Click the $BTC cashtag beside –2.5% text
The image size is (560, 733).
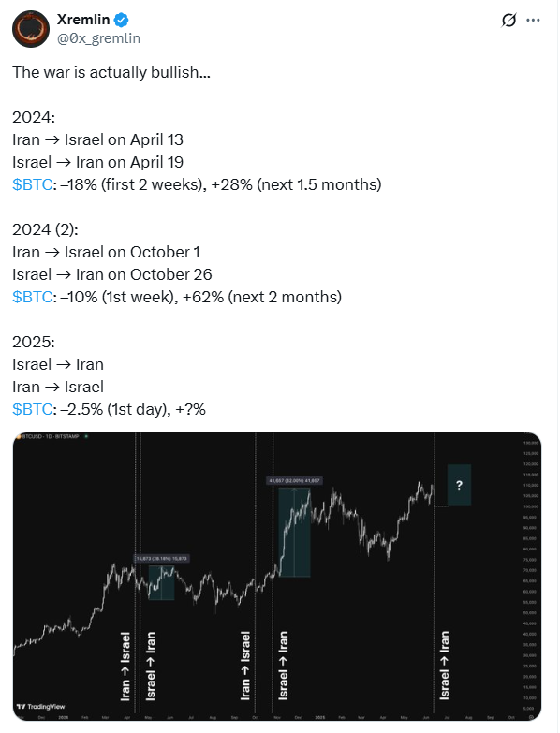(32, 409)
